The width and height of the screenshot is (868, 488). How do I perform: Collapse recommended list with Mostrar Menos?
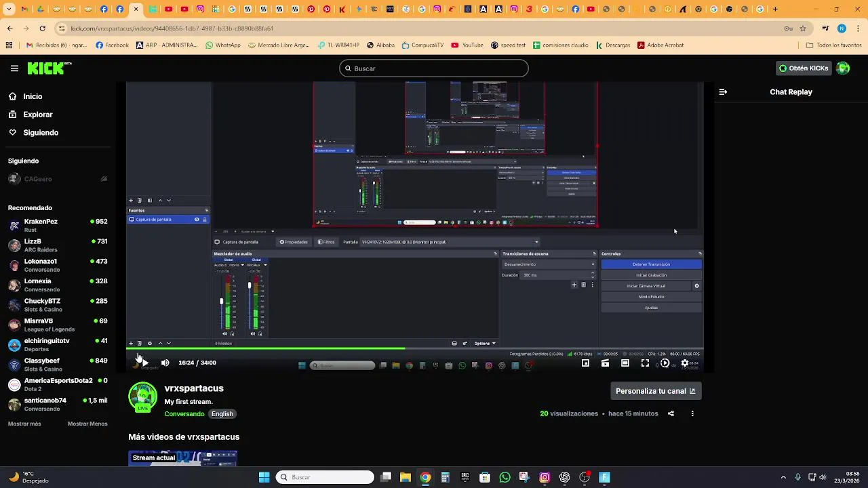point(87,424)
